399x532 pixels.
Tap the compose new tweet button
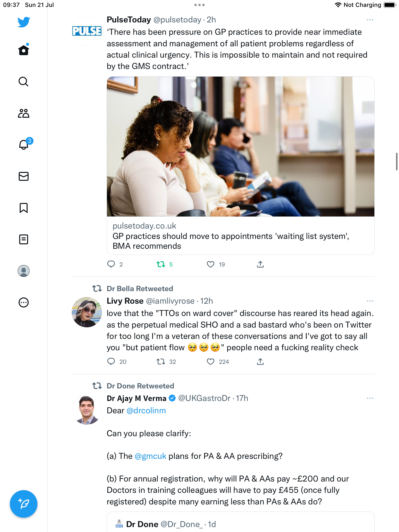[24, 504]
